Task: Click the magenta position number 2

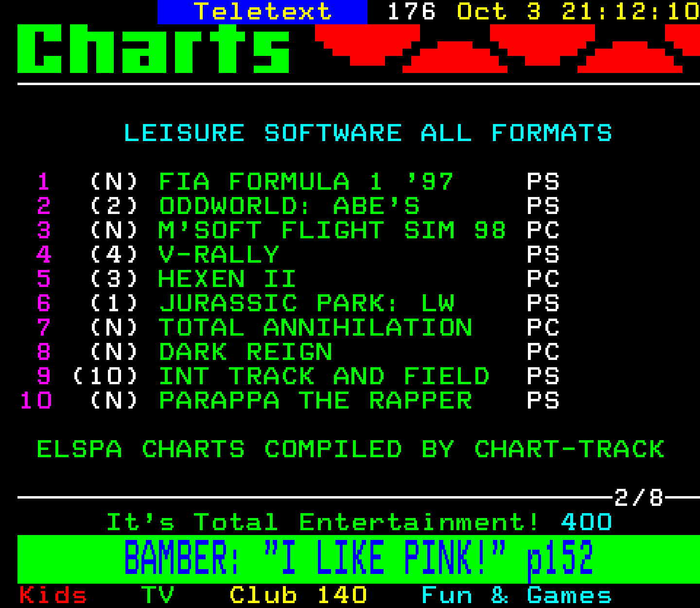Action: (x=44, y=206)
